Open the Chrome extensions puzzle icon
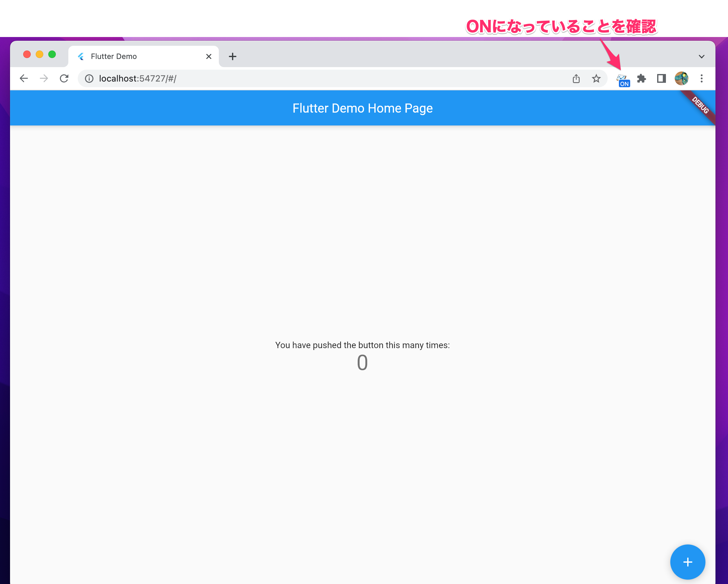The height and width of the screenshot is (584, 728). [641, 79]
